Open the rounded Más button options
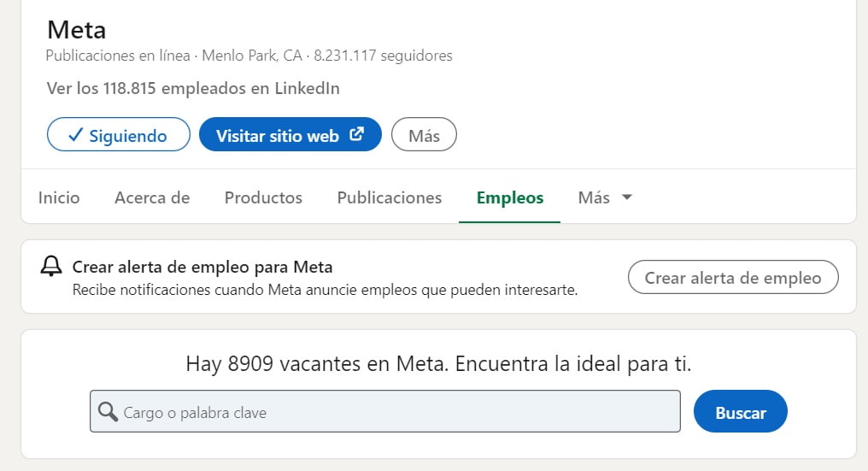Image resolution: width=868 pixels, height=471 pixels. pos(424,134)
